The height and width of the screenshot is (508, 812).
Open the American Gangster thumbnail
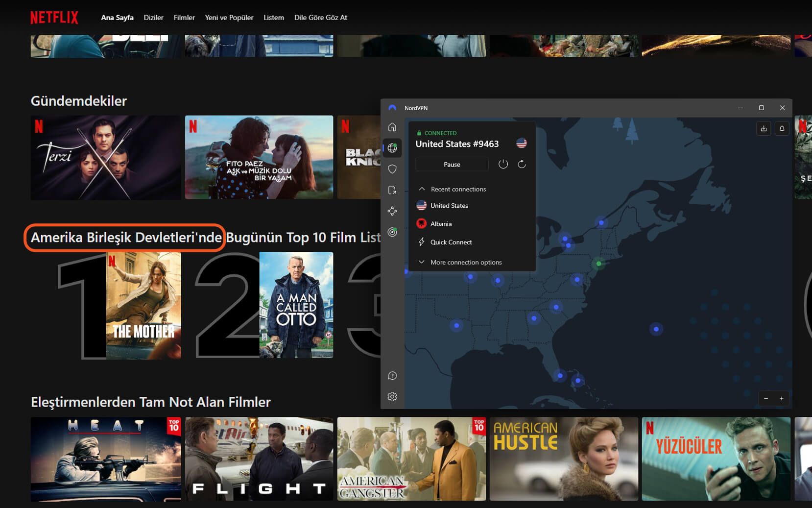point(411,459)
